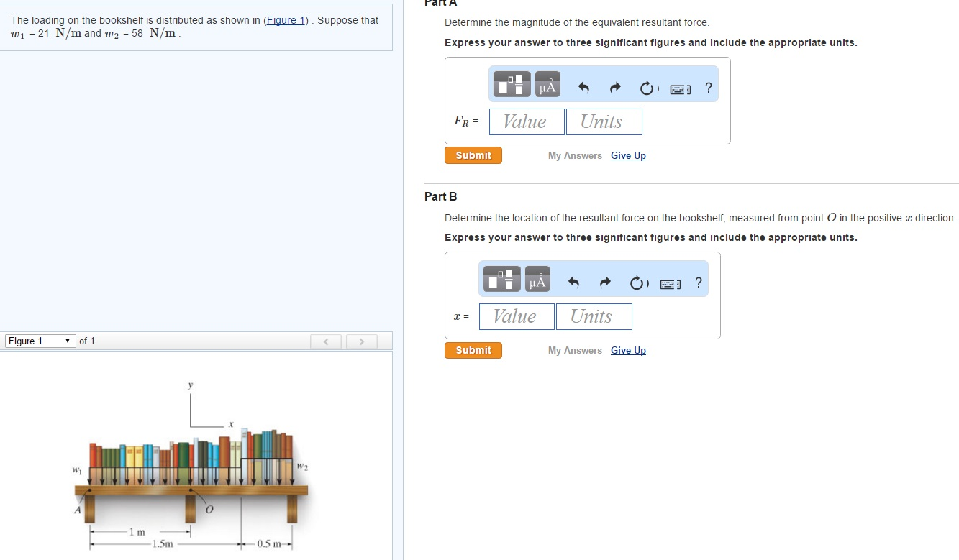Open the Figure 1 dropdown selector
Image resolution: width=959 pixels, height=560 pixels.
pos(40,341)
